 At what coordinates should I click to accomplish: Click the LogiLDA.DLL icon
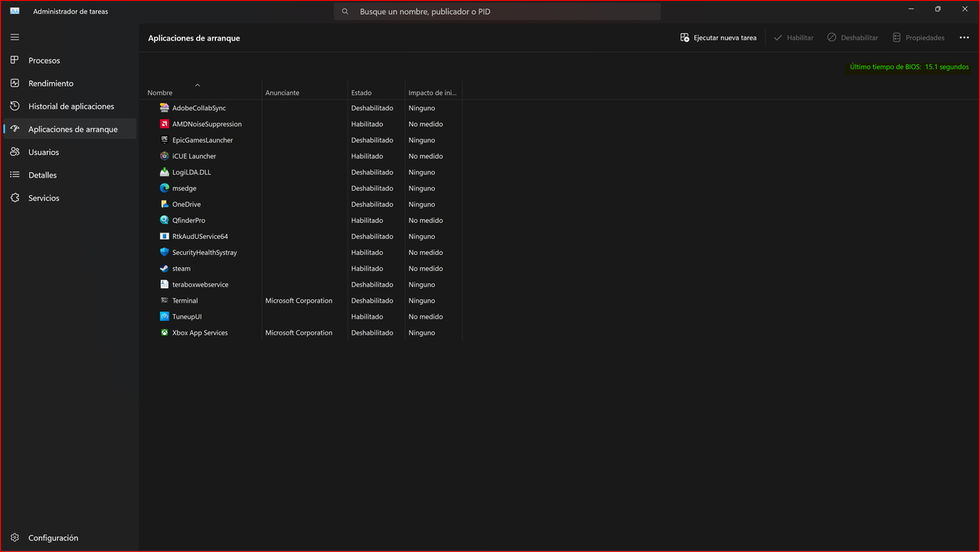point(165,172)
